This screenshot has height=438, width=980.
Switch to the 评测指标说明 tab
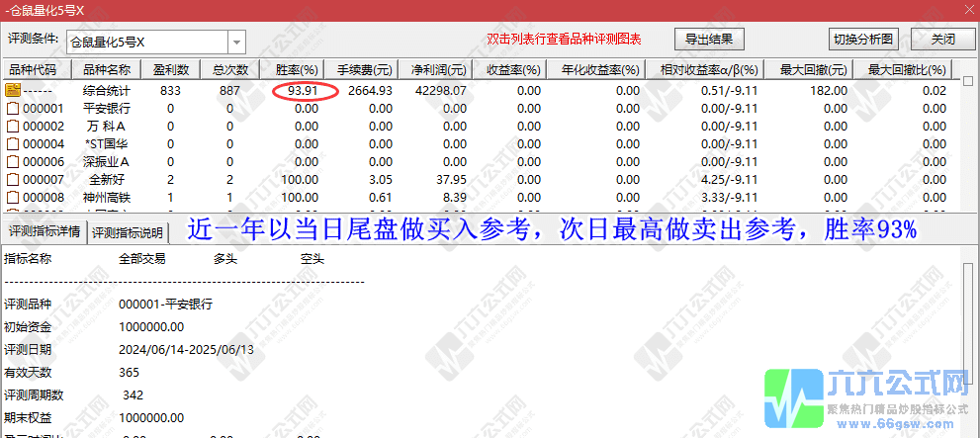coord(129,233)
